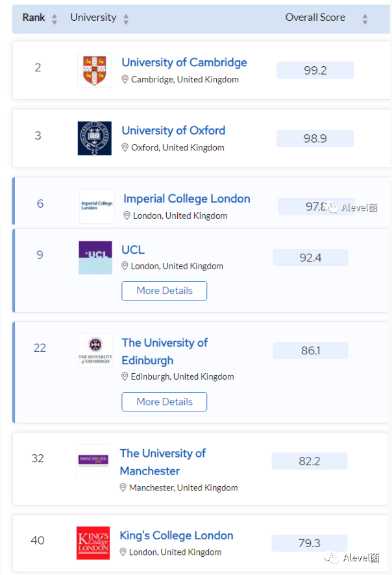Open More Details under UCL
Image resolution: width=392 pixels, height=575 pixels.
pyautogui.click(x=164, y=291)
